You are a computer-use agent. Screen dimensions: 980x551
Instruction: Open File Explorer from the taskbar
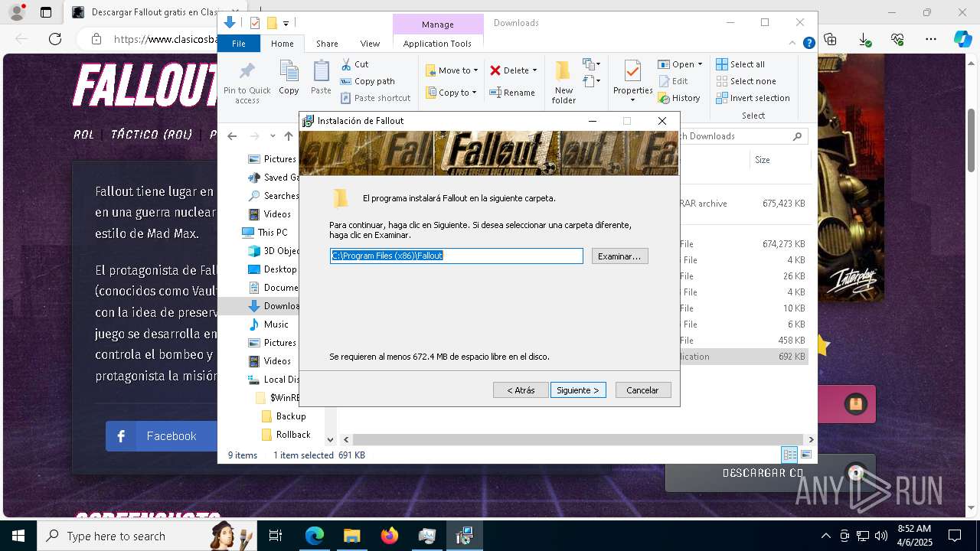(352, 536)
